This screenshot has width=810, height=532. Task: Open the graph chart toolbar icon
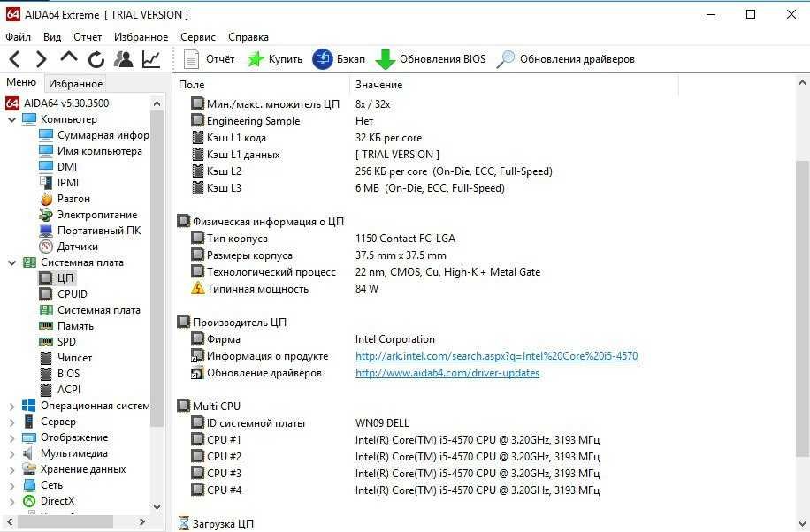point(151,59)
